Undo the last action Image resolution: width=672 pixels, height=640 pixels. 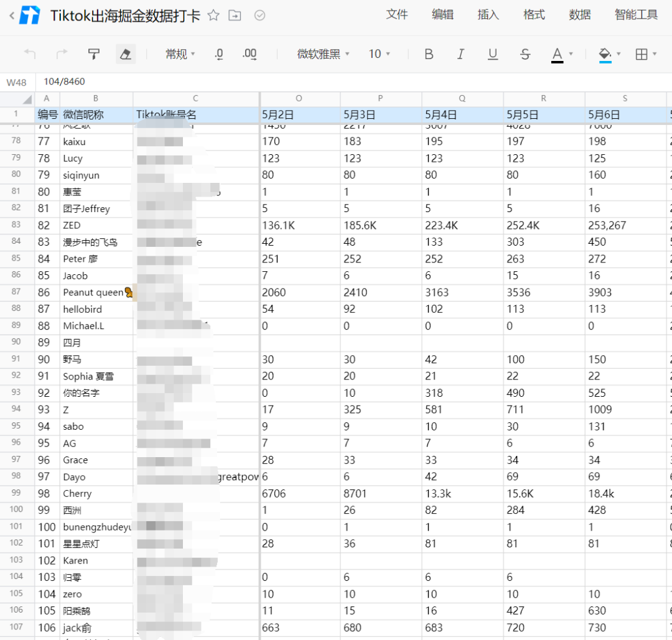click(30, 54)
